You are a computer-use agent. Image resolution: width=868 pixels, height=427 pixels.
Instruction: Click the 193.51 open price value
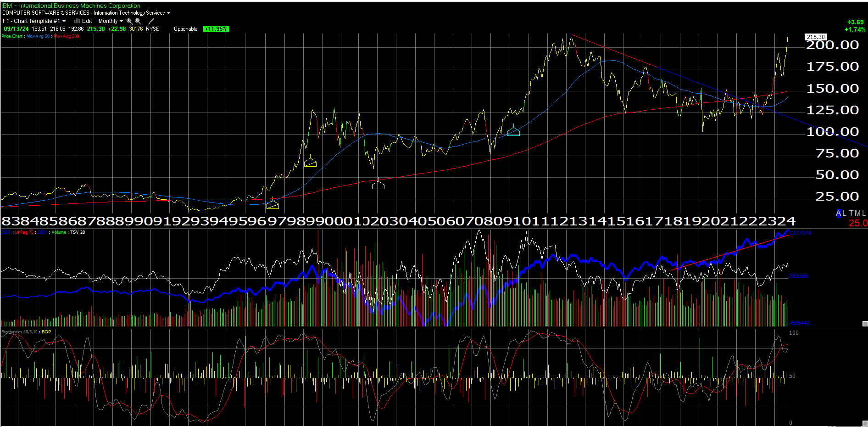coord(39,28)
